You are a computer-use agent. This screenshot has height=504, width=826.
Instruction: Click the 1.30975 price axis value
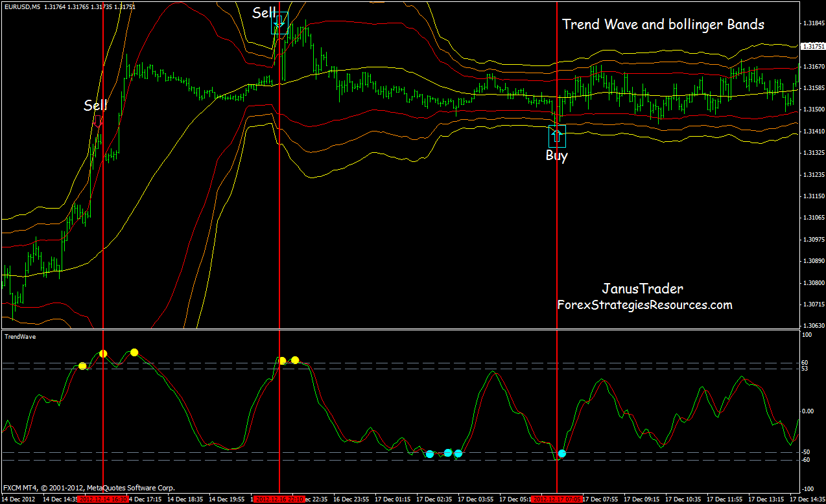[x=813, y=240]
